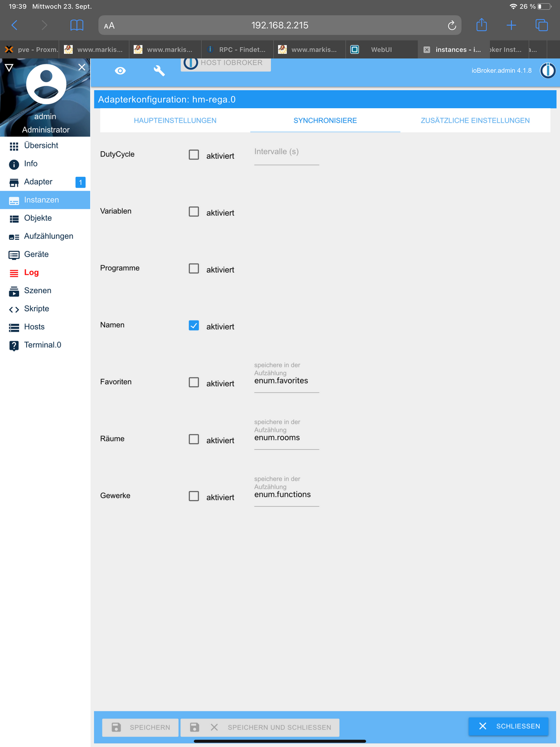This screenshot has width=560, height=747.
Task: Select the Synchronisiere tab
Action: pyautogui.click(x=325, y=120)
